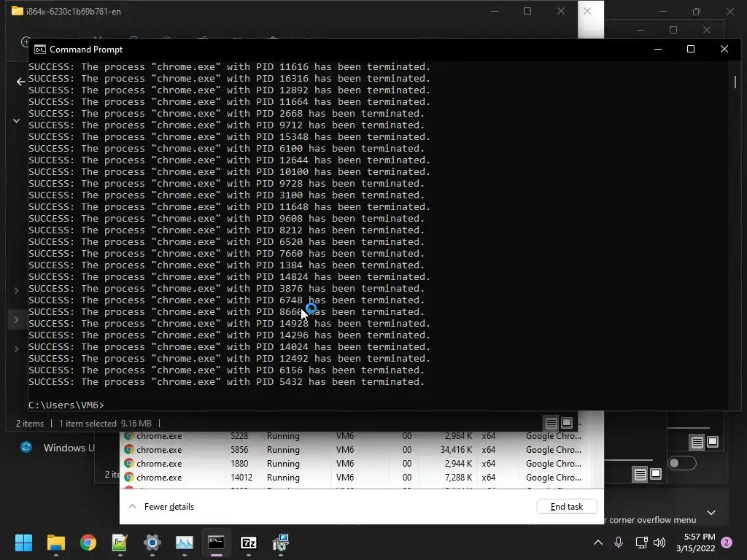
Task: Open the Command Prompt title bar icon menu
Action: [40, 50]
